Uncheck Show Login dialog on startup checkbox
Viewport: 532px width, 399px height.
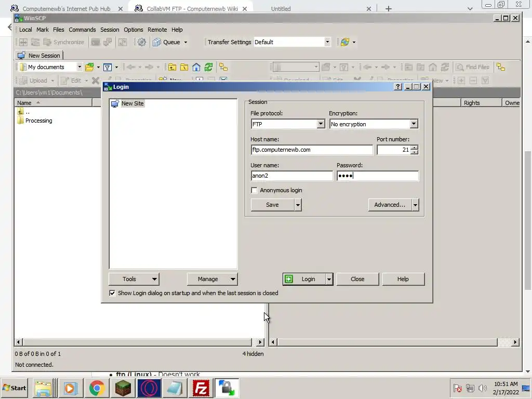(x=112, y=293)
